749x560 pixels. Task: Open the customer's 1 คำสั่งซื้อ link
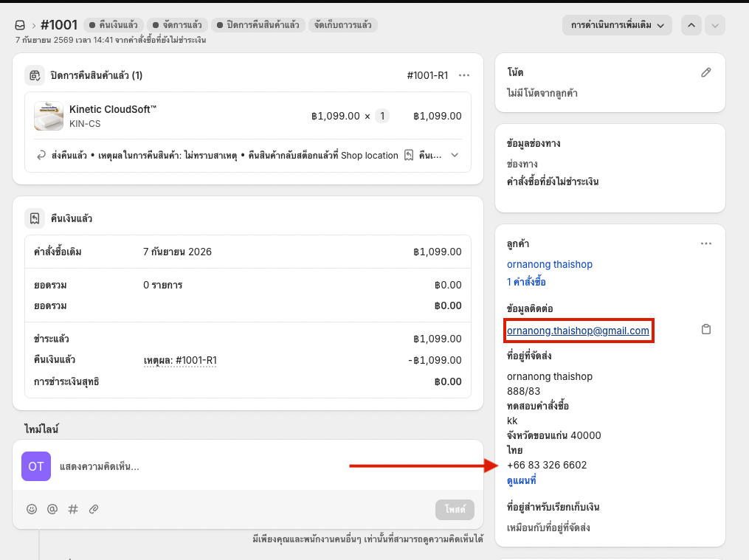click(526, 282)
